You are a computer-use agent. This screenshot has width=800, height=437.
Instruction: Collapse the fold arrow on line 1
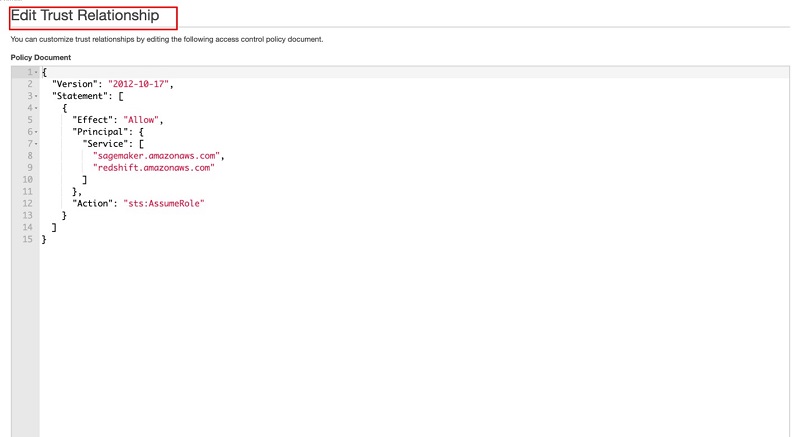tap(36, 72)
